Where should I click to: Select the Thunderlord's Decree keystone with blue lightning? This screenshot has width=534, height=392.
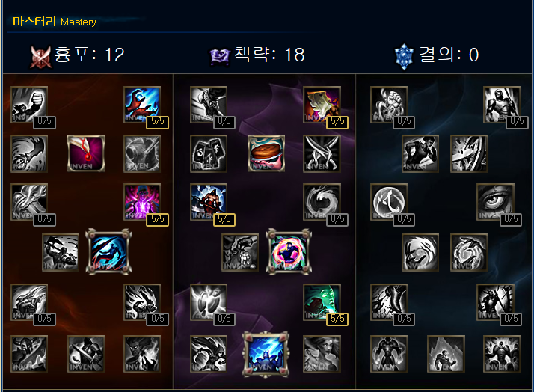click(266, 354)
